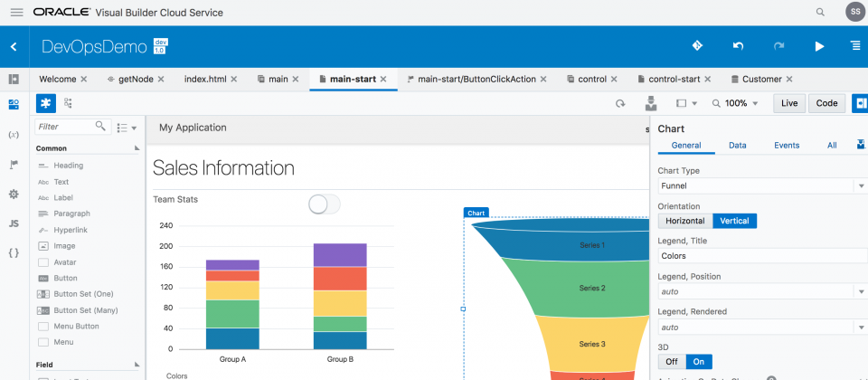868x380 pixels.
Task: Open the SS user avatar menu
Action: 855,12
